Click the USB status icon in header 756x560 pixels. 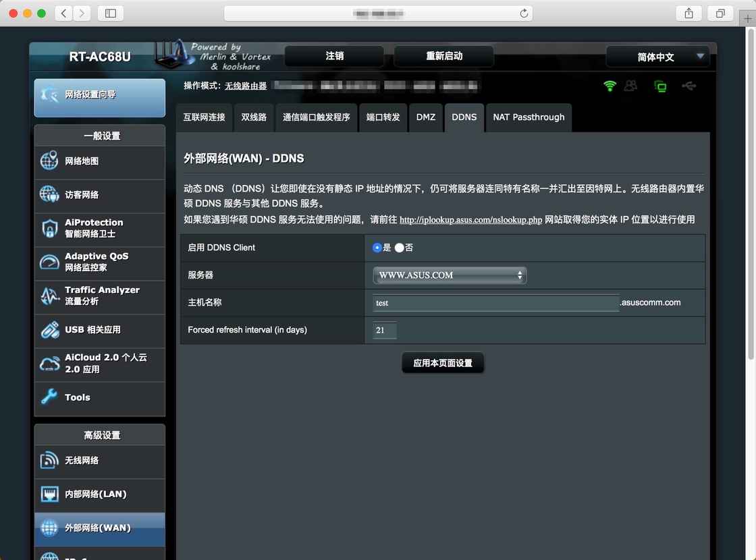[688, 86]
